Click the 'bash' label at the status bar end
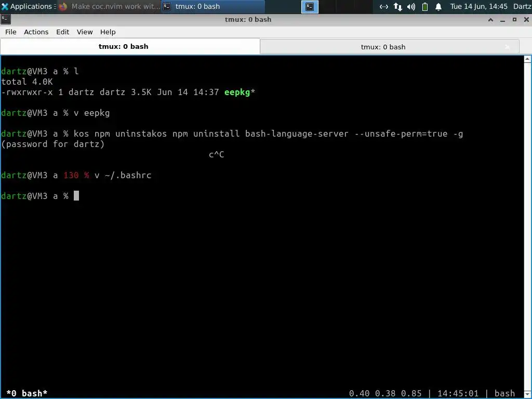 point(504,393)
